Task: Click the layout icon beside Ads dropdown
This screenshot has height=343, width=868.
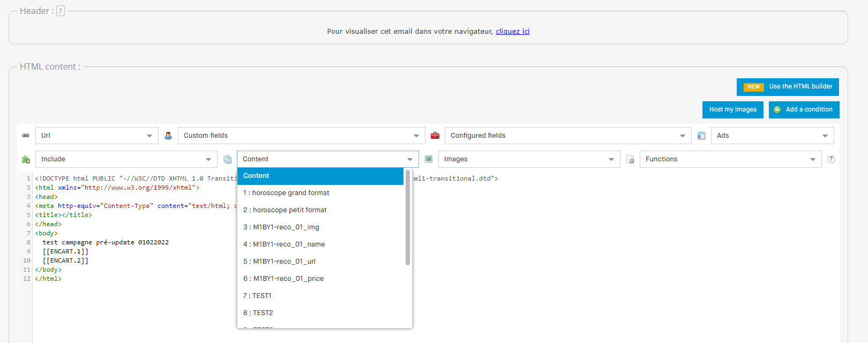Action: tap(701, 136)
